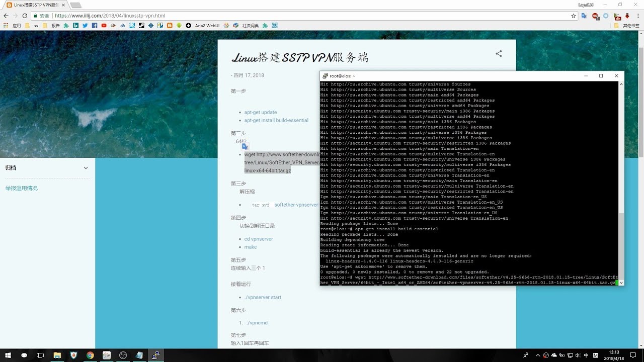644x362 pixels.
Task: Open the Facebook bookmark
Action: coord(95,25)
